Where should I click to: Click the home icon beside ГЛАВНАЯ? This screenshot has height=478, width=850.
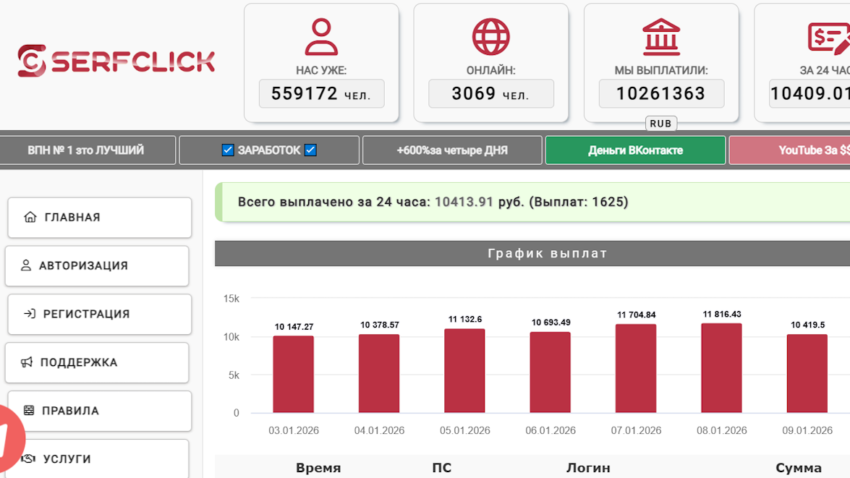(30, 217)
